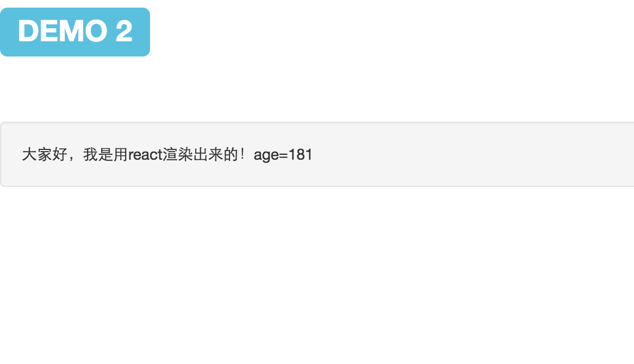This screenshot has height=364, width=634.
Task: Click the characters 我是用 in the sentence
Action: 106,155
